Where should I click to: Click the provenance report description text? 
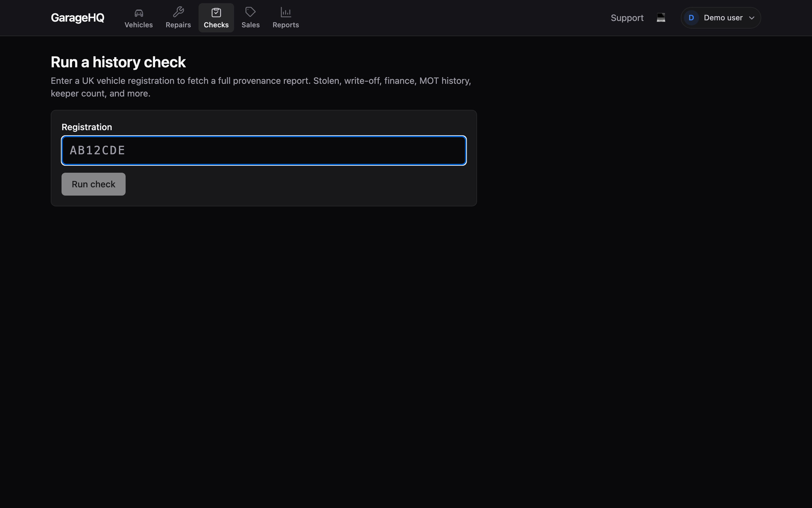(x=261, y=87)
